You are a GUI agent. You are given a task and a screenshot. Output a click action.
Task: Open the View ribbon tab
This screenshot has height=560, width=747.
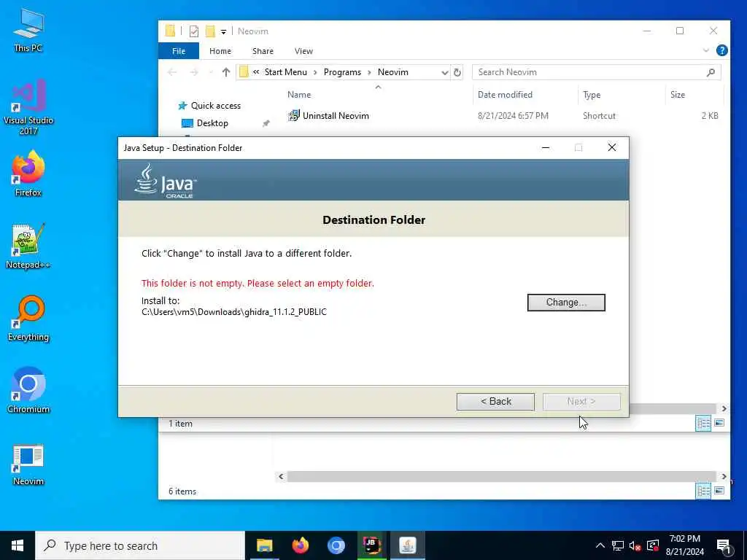(x=303, y=51)
